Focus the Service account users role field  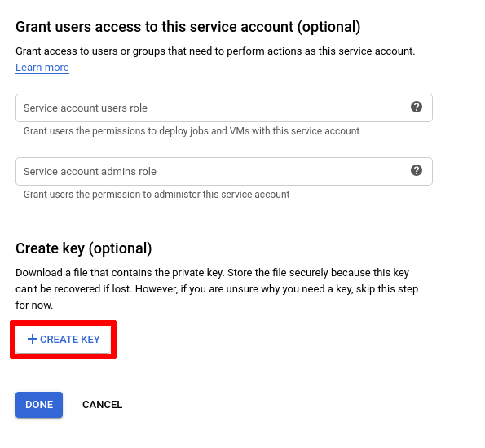click(224, 108)
